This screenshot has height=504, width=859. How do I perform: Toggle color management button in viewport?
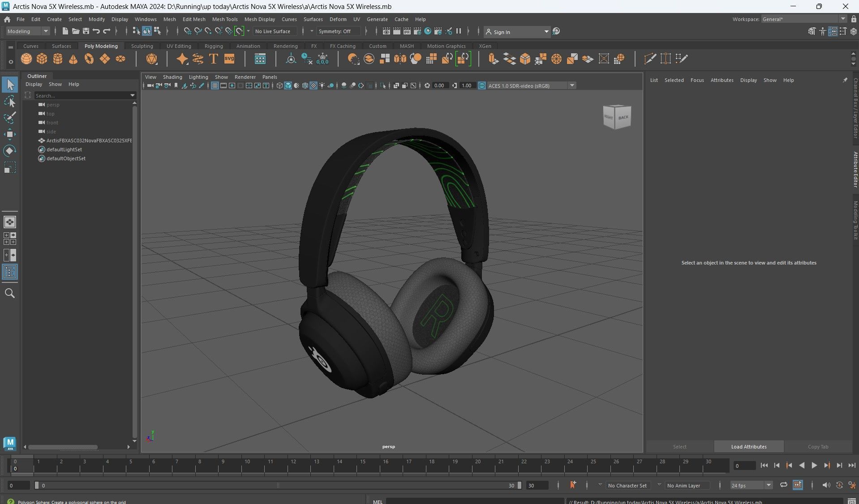click(x=481, y=85)
